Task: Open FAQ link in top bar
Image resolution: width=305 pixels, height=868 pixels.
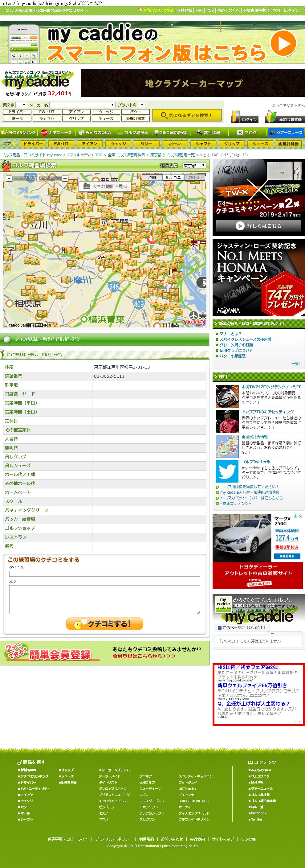Action: click(199, 10)
